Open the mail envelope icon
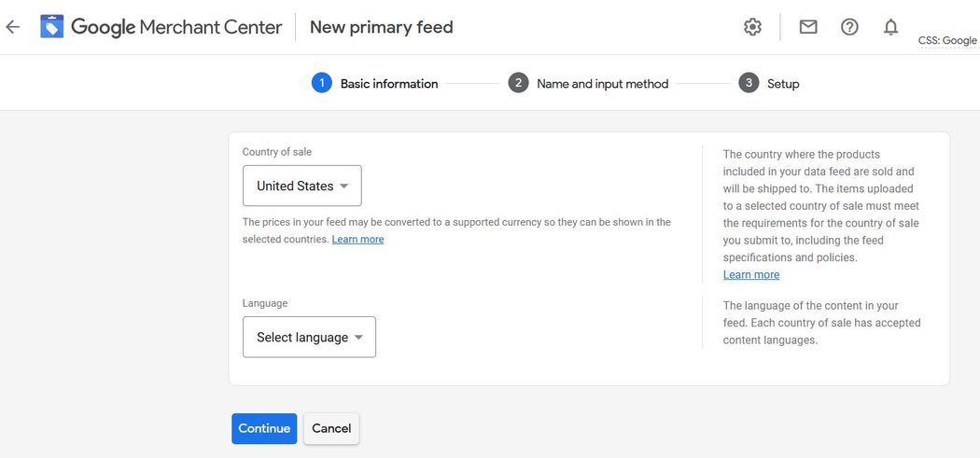Viewport: 980px width, 458px height. [808, 27]
